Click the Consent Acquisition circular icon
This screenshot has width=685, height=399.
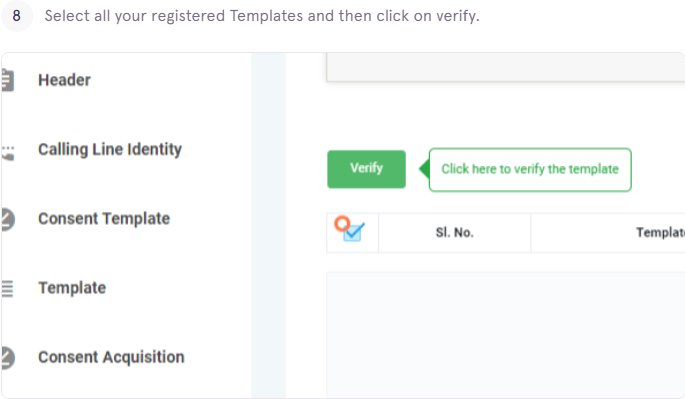[x=8, y=357]
